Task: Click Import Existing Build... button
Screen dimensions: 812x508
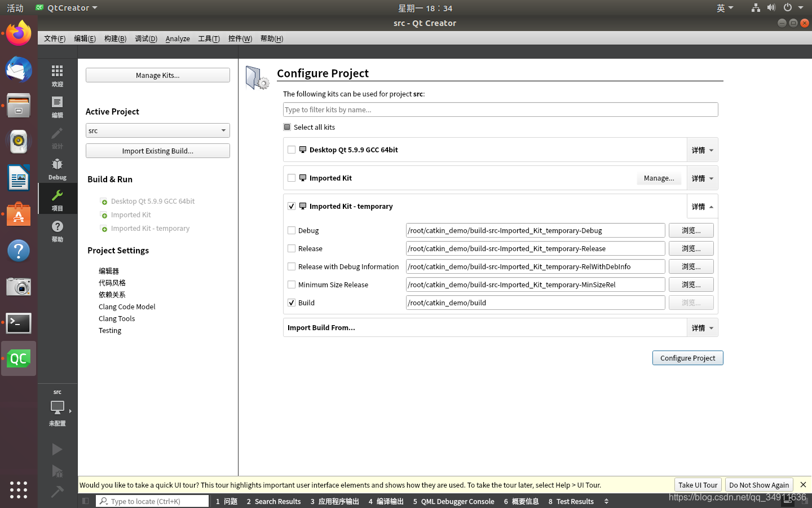Action: click(158, 151)
